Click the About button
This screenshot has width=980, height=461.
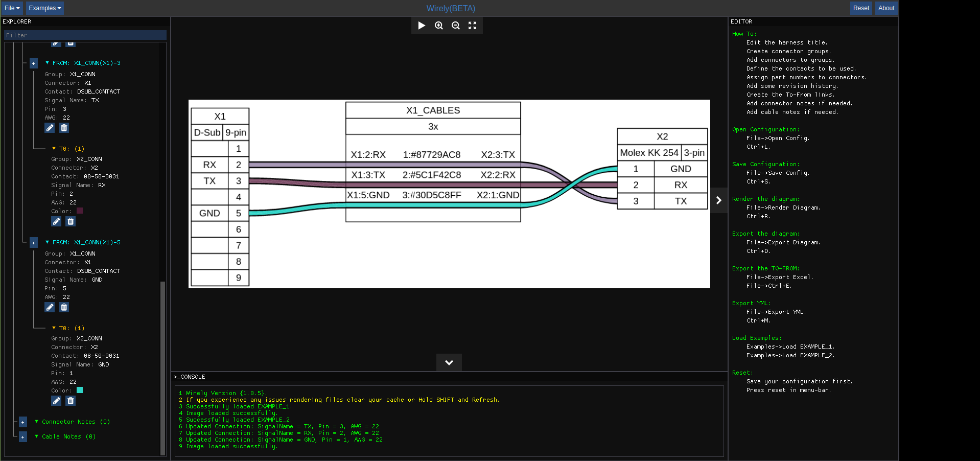coord(886,8)
